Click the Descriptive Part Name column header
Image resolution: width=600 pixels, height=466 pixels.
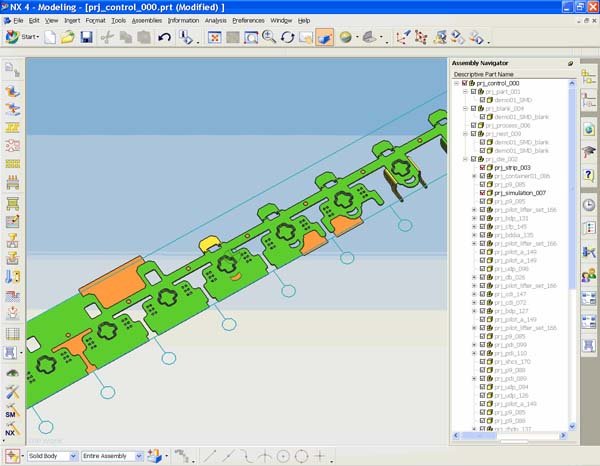coord(485,73)
